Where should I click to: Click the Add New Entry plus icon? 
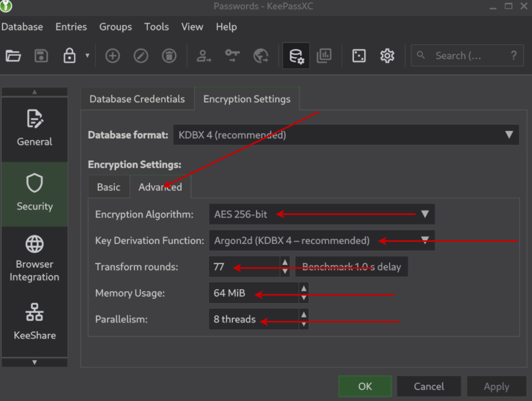(112, 56)
